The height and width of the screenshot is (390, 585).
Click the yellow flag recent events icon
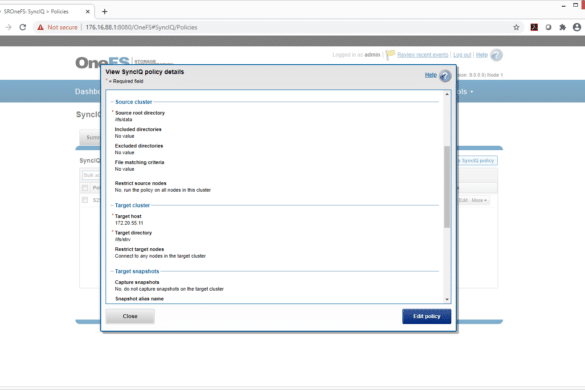390,55
